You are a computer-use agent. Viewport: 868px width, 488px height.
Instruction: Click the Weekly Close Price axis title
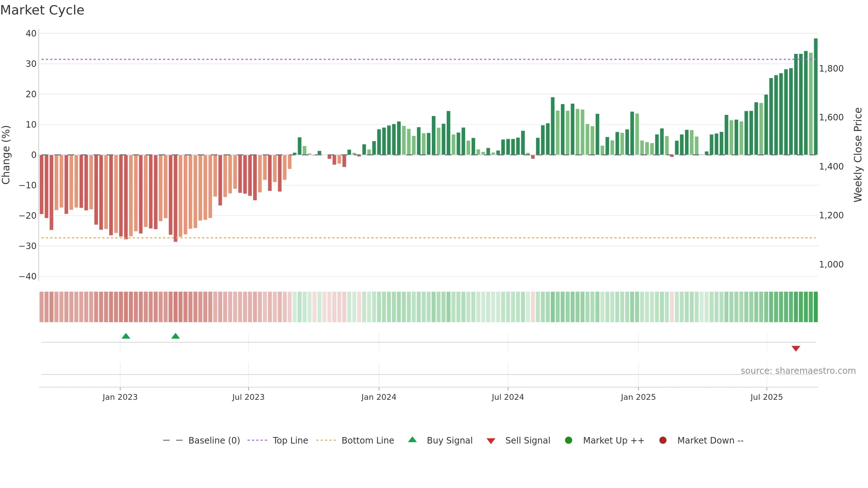(x=858, y=155)
